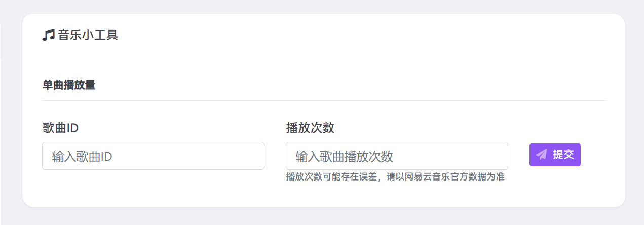Click gray page background outside the card
This screenshot has height=225, width=644.
[324, 6]
